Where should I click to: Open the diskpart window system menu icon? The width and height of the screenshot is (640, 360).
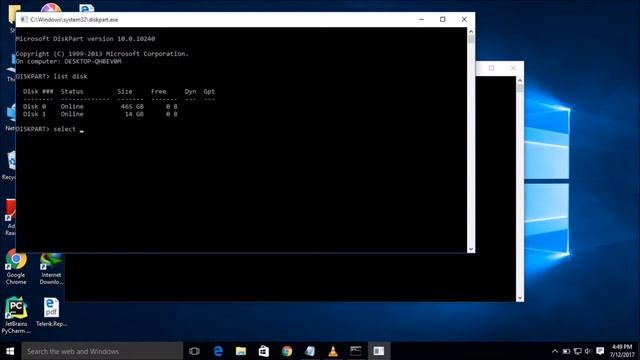pos(24,20)
